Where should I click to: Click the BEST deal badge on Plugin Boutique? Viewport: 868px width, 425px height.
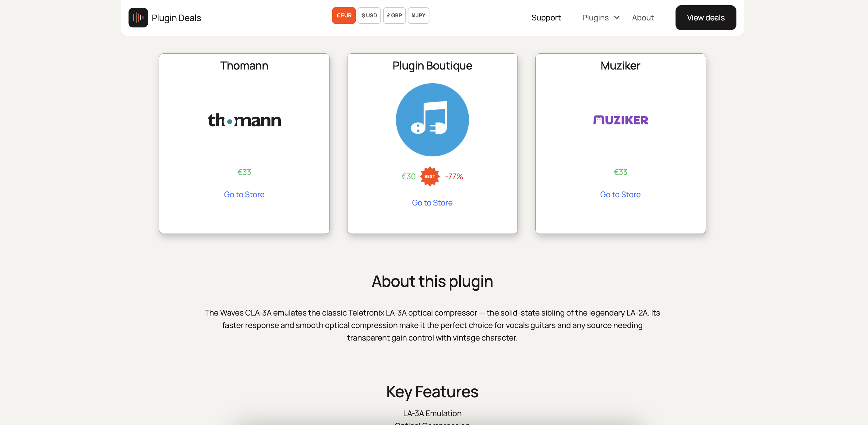click(429, 176)
